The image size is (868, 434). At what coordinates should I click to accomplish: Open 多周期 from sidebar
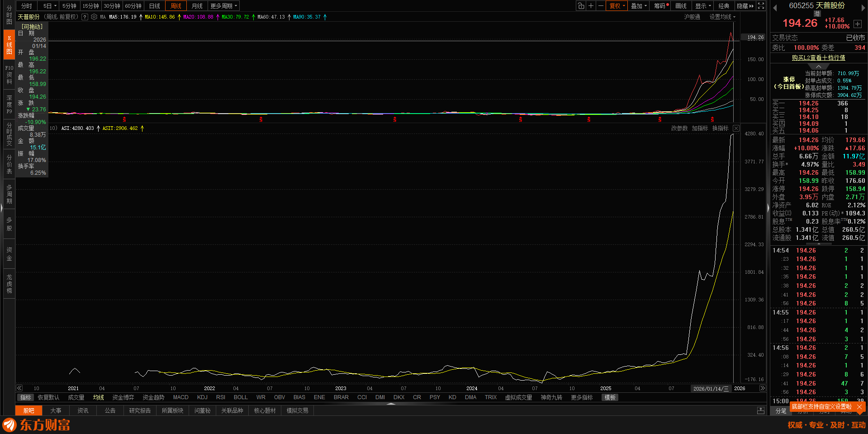click(9, 194)
